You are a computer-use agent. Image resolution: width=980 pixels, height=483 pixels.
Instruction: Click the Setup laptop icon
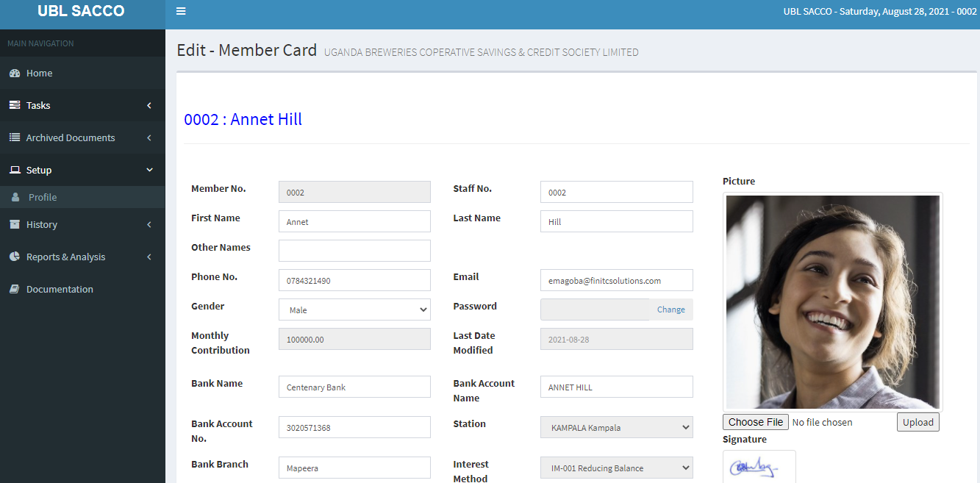[x=15, y=171]
